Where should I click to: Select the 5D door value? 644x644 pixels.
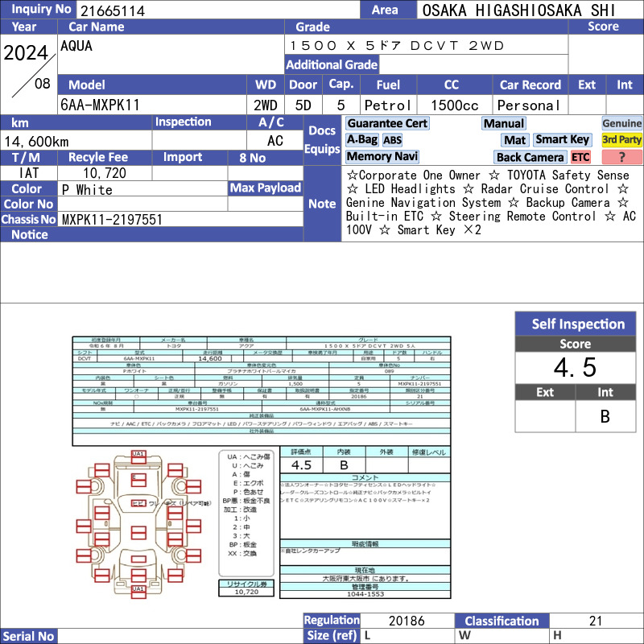point(303,105)
